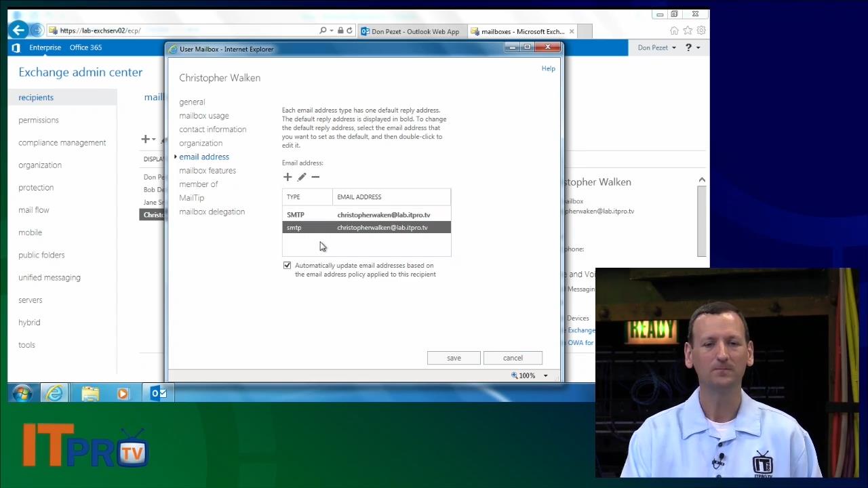Open permissions in admin center sidebar

(39, 120)
